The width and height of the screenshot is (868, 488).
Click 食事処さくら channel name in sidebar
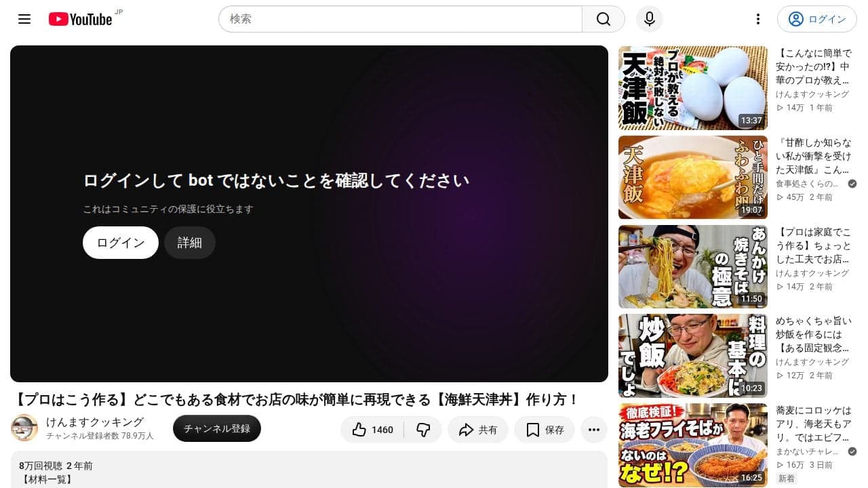[x=807, y=184]
